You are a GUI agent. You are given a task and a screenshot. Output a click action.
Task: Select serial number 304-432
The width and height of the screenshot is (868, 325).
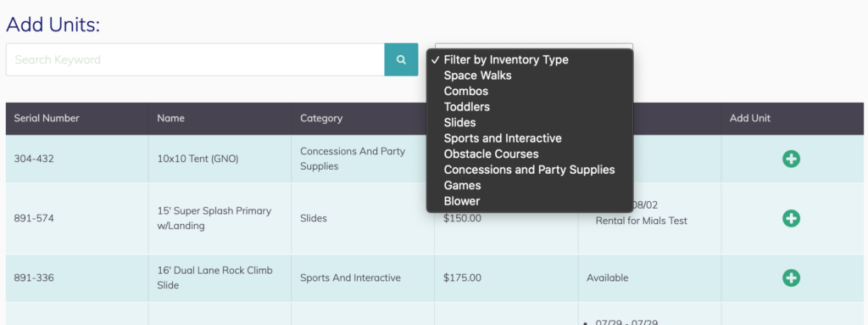pos(34,160)
